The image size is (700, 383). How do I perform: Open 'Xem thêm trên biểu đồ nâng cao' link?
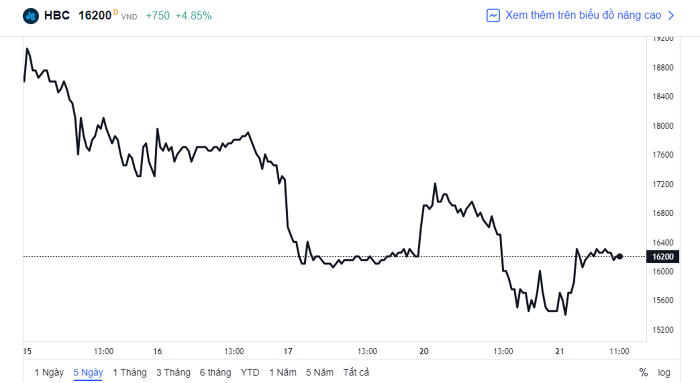tap(583, 15)
